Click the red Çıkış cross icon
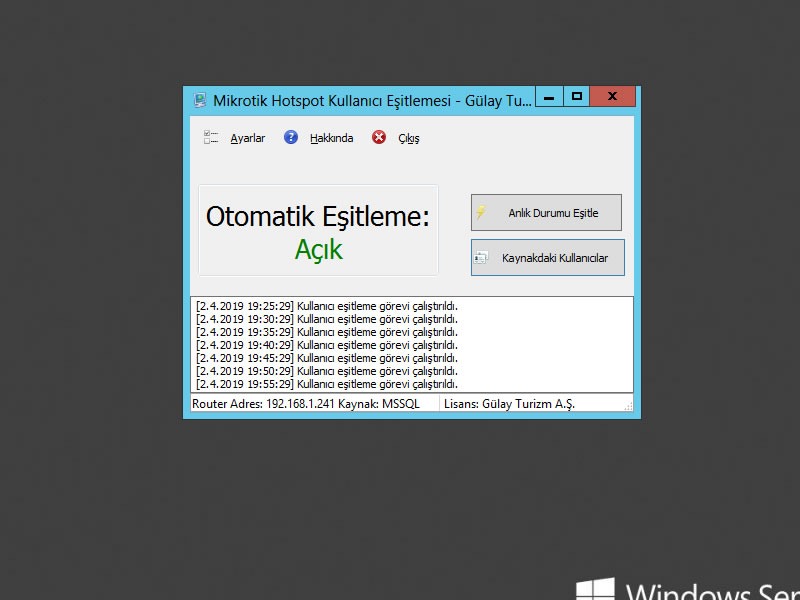Screen dimensions: 800x600 (379, 138)
